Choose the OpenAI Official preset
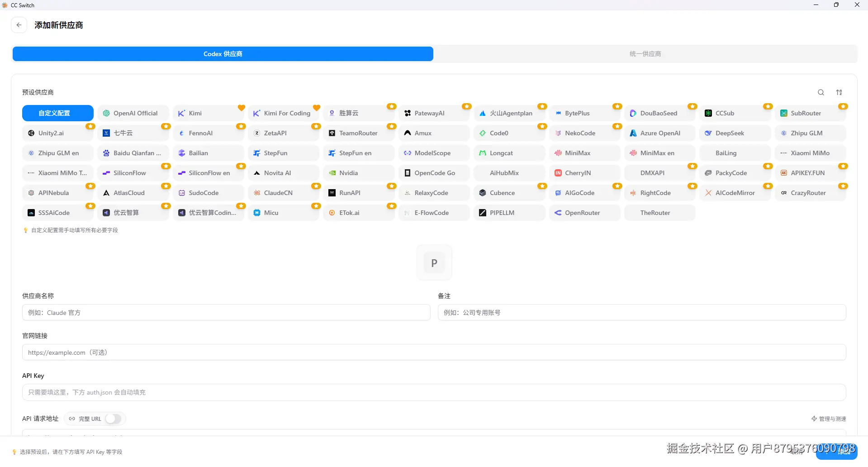 [133, 113]
